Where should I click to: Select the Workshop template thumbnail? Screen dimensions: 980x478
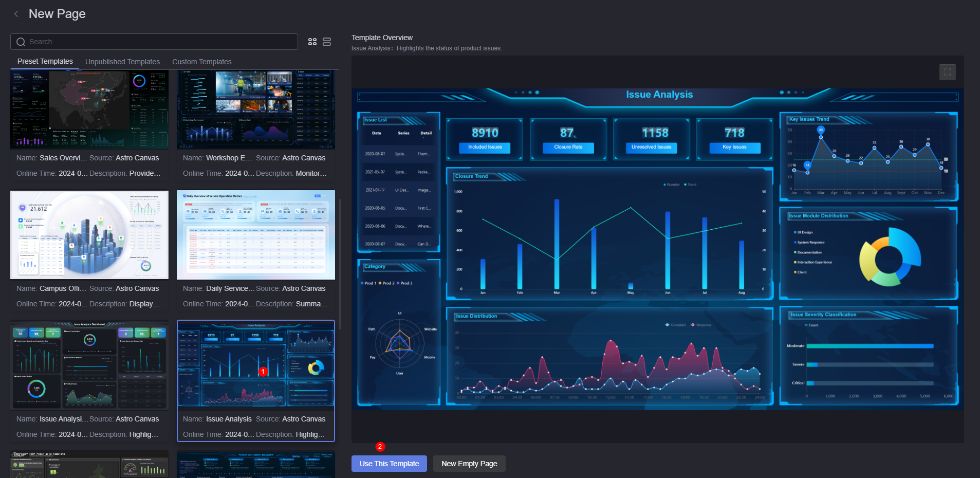click(256, 109)
